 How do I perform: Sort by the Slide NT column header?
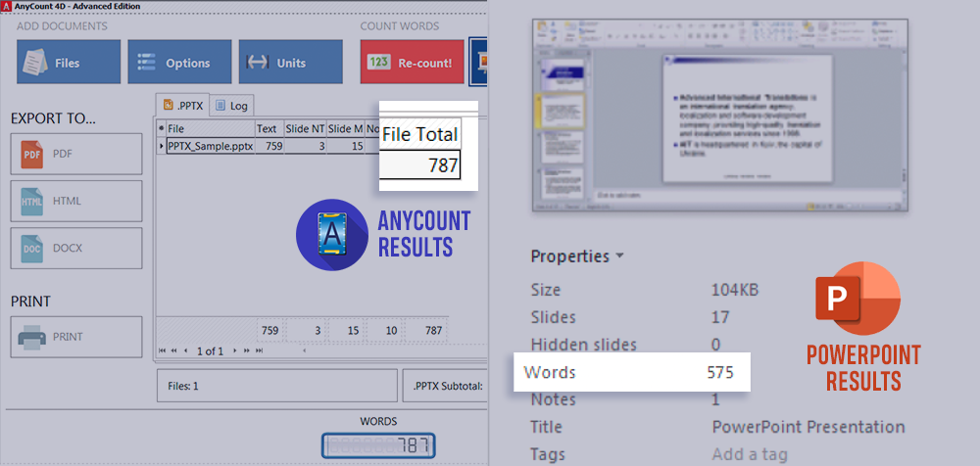306,128
